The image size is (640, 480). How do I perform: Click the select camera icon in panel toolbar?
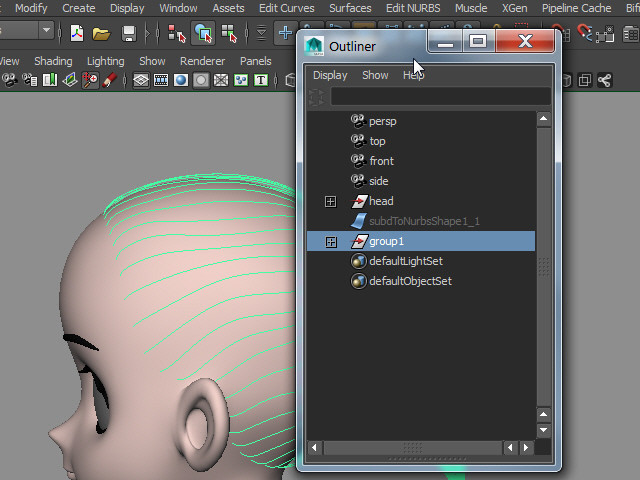[x=8, y=80]
